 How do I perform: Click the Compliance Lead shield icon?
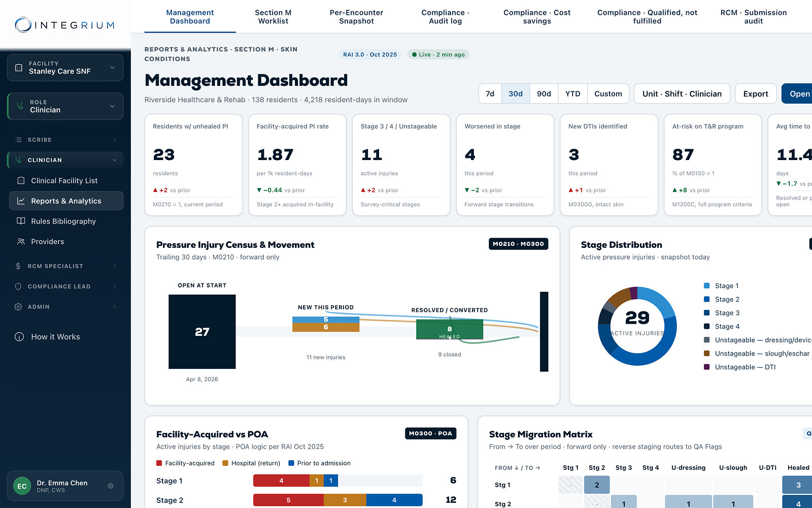18,287
